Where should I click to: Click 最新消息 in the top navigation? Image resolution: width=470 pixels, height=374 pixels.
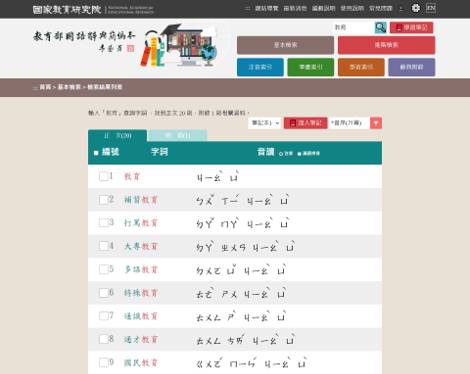pos(295,8)
